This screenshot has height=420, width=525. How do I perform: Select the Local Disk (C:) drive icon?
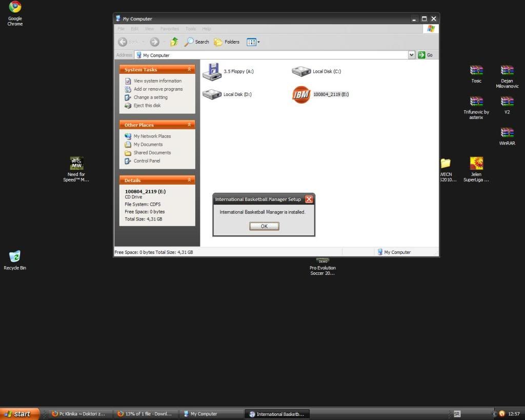(x=301, y=71)
